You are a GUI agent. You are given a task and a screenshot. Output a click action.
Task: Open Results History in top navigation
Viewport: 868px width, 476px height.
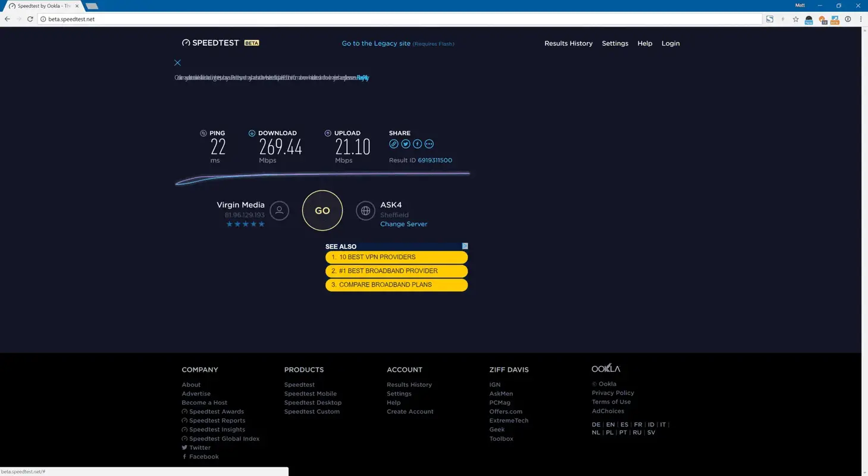click(x=568, y=43)
